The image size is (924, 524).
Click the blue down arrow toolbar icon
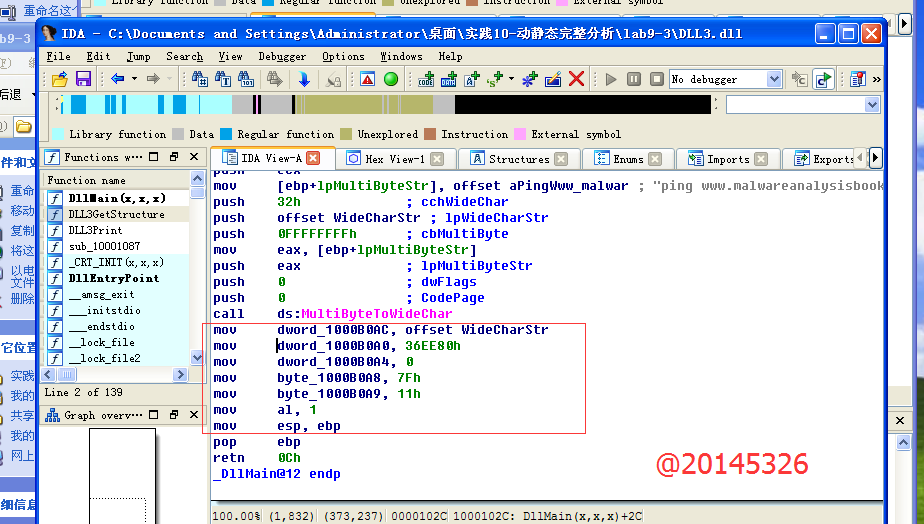click(304, 79)
